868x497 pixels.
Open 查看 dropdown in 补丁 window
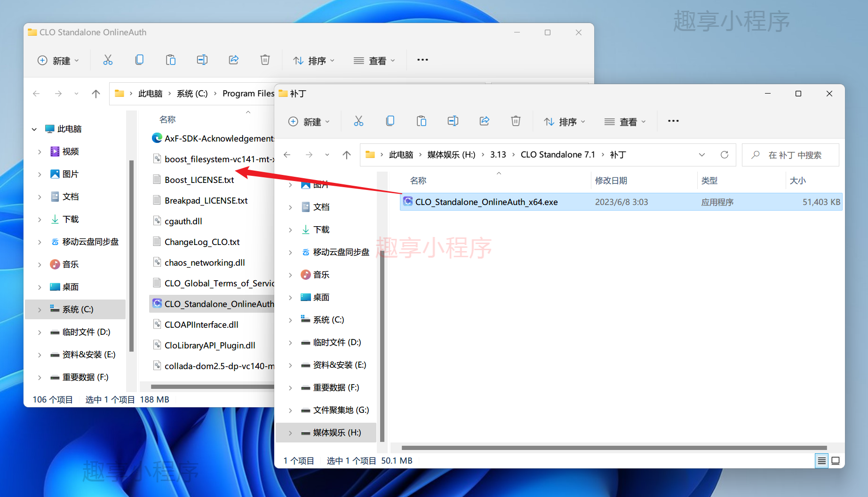tap(625, 122)
